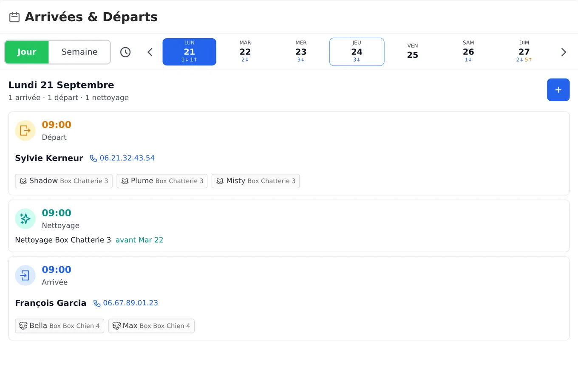Open the Plume Box Chatterie 3 tag
The width and height of the screenshot is (578, 392).
(x=162, y=181)
